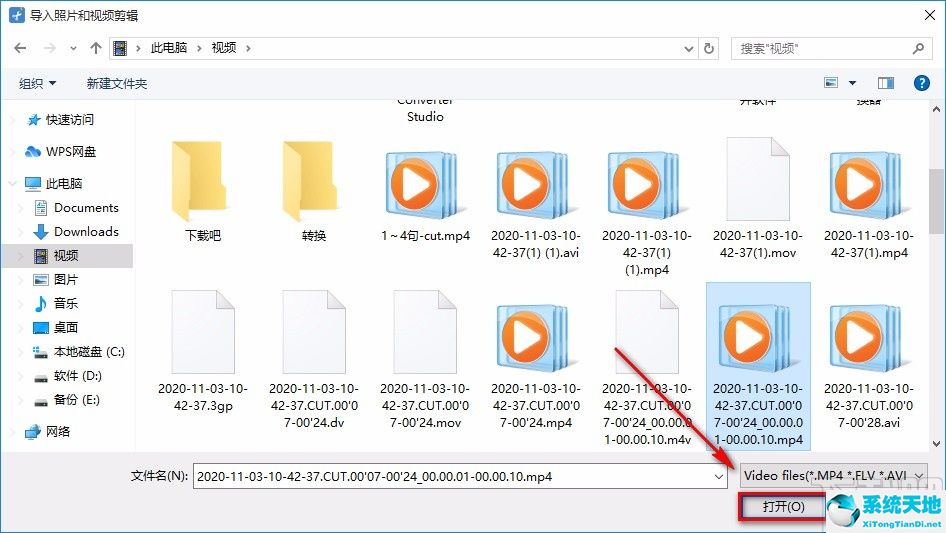
Task: Expand chevron between 此电脑 and 视频
Action: pos(199,48)
